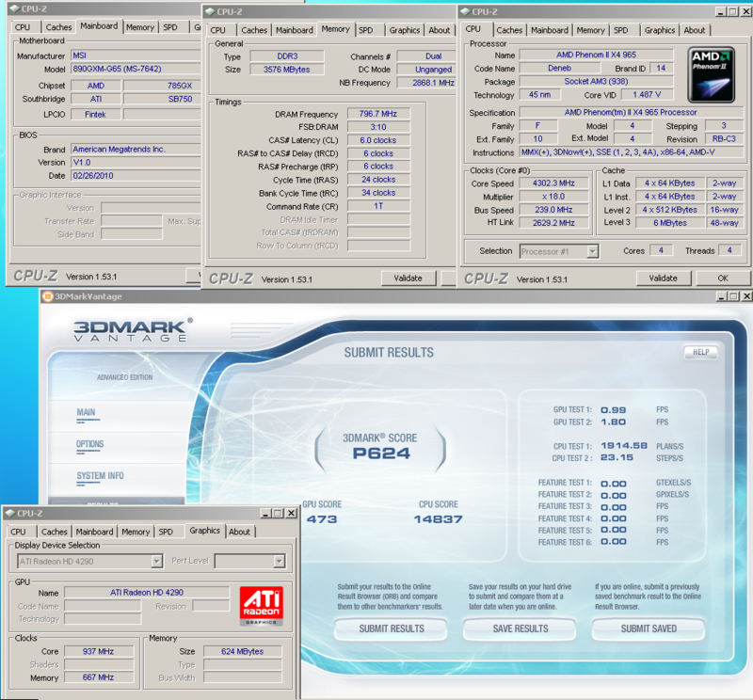Click CPU-Z icon in Mainboard window title bar

(x=16, y=8)
